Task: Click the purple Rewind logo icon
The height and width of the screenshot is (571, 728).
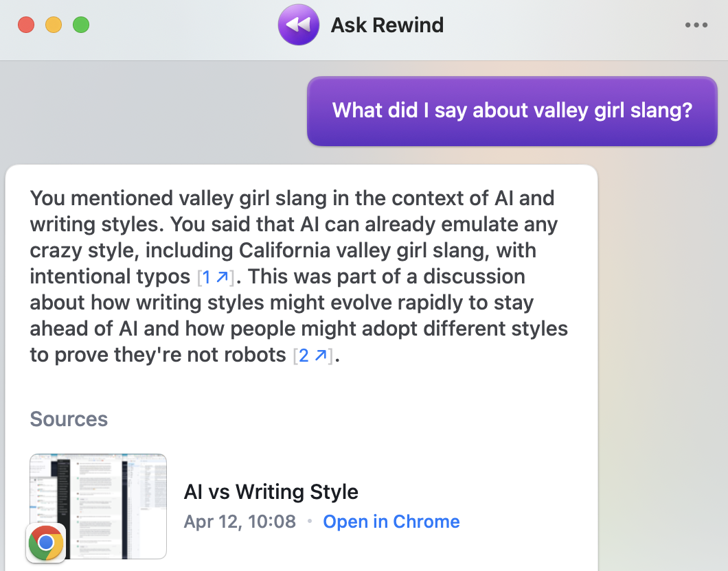Action: tap(299, 25)
